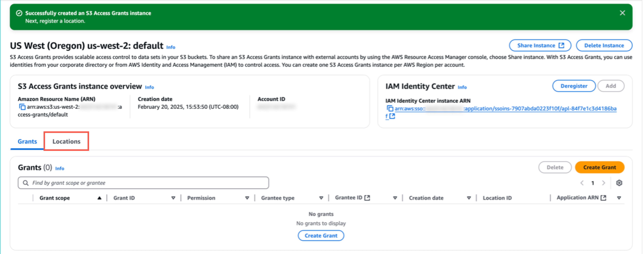The image size is (644, 254).
Task: Open table preferences gear icon
Action: (x=619, y=183)
